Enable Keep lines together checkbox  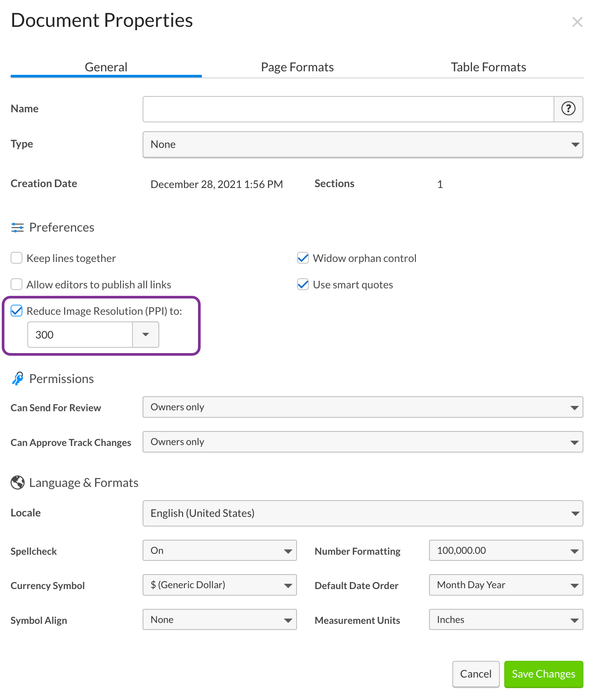(x=17, y=258)
